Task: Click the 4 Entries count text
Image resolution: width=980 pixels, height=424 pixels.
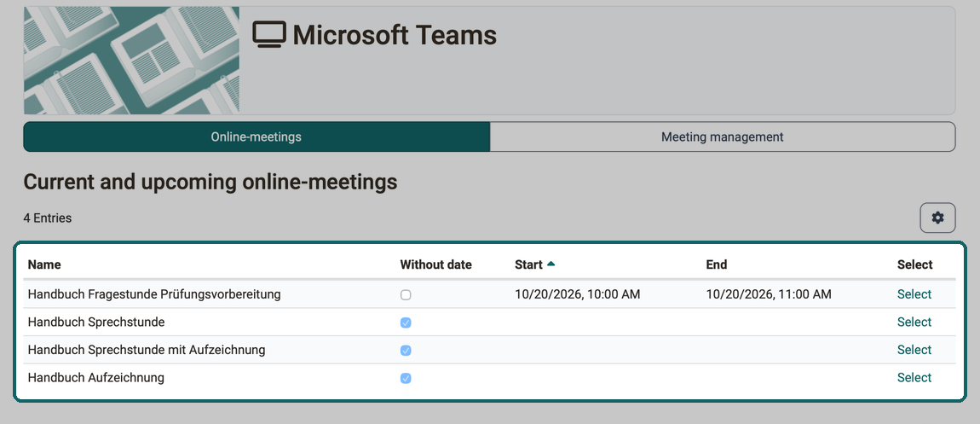Action: (48, 218)
